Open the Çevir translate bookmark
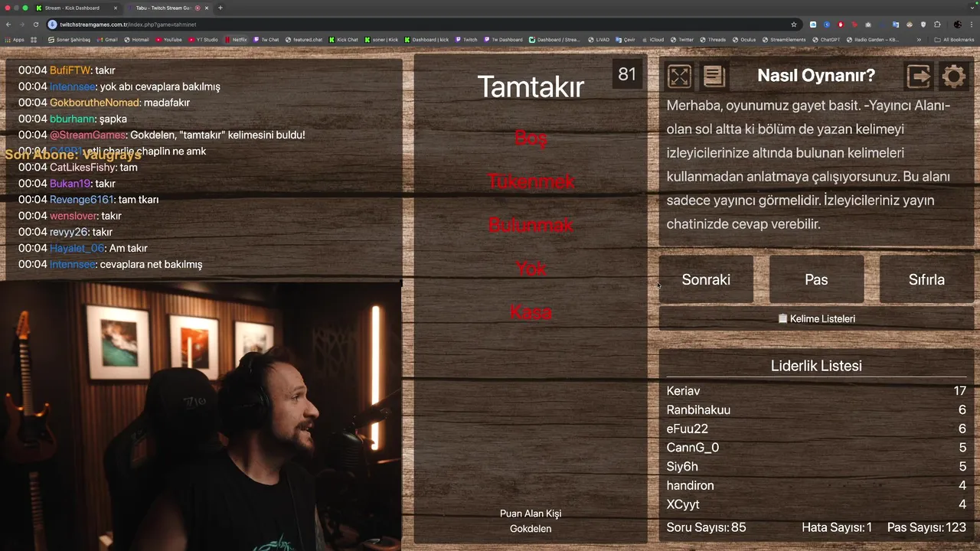The width and height of the screenshot is (980, 551). (x=626, y=39)
